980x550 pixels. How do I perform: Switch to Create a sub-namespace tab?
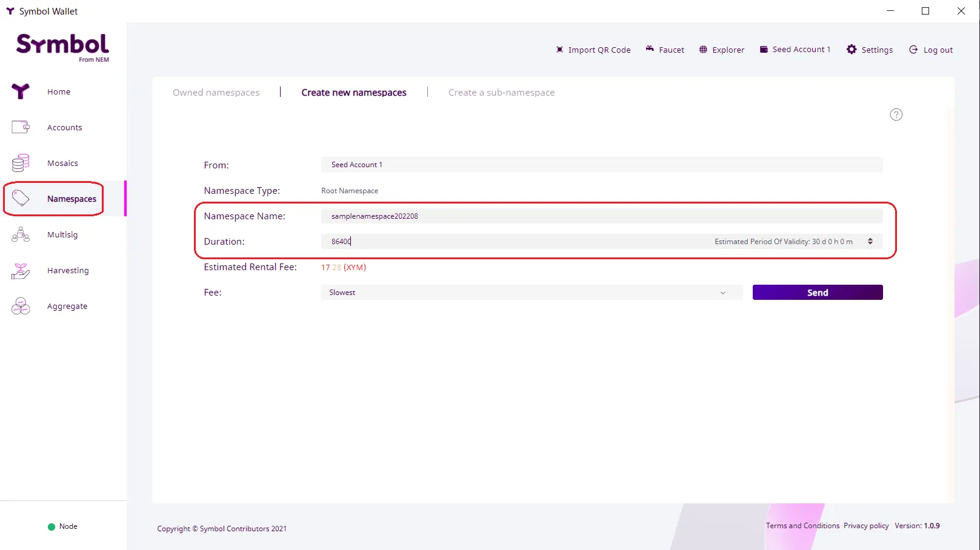point(501,93)
